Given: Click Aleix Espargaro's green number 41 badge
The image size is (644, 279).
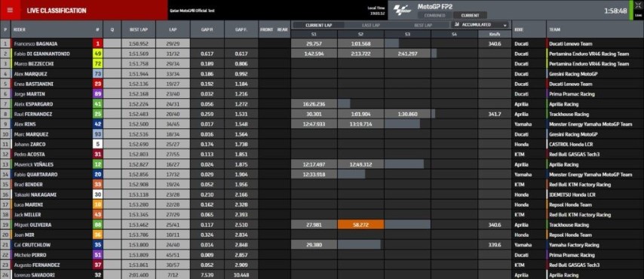Looking at the screenshot, I should tap(98, 104).
